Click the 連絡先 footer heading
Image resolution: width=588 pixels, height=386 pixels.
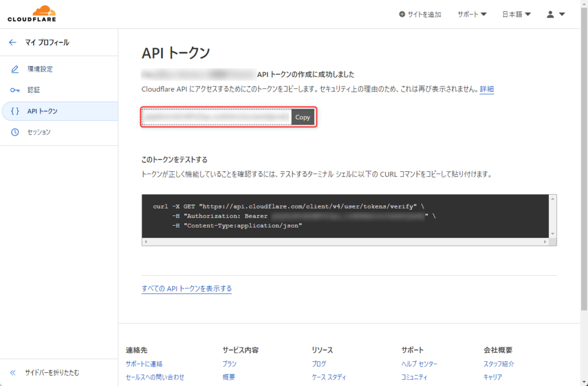click(x=137, y=350)
